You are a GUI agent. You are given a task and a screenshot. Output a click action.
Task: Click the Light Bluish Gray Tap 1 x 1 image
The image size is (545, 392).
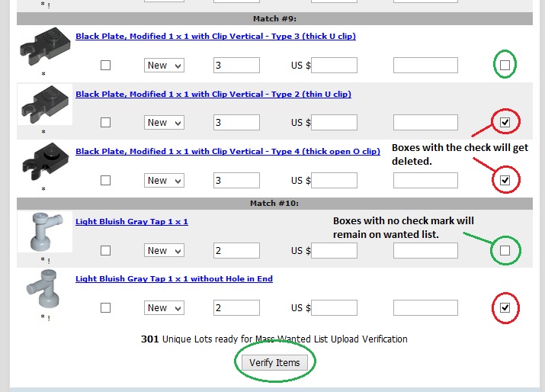[46, 231]
